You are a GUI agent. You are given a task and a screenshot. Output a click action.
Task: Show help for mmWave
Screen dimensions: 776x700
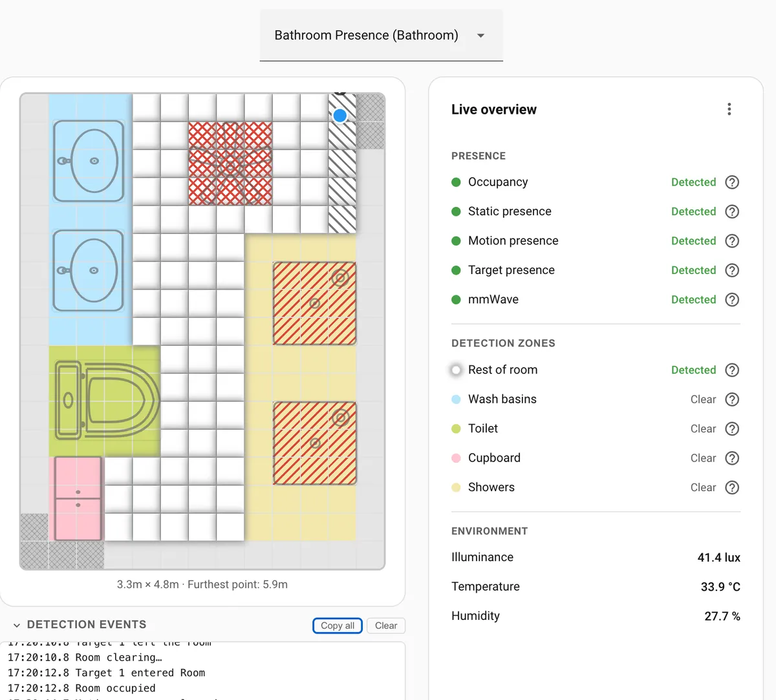click(732, 300)
